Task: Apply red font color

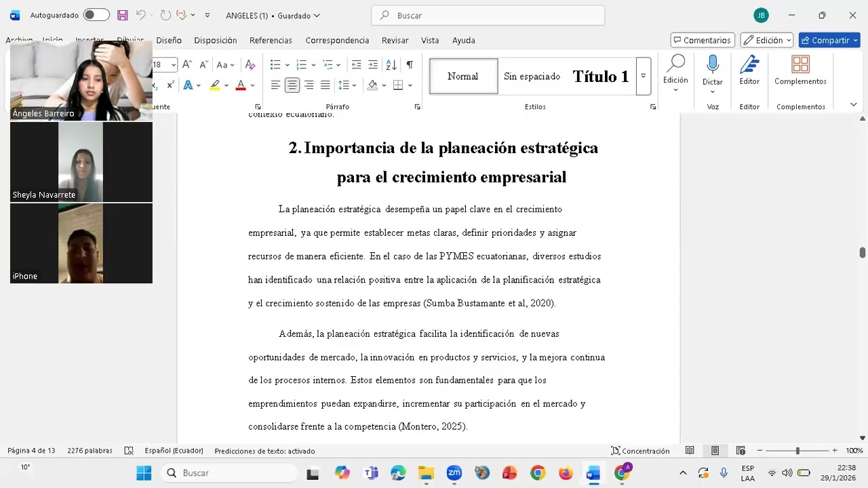Action: coord(240,85)
